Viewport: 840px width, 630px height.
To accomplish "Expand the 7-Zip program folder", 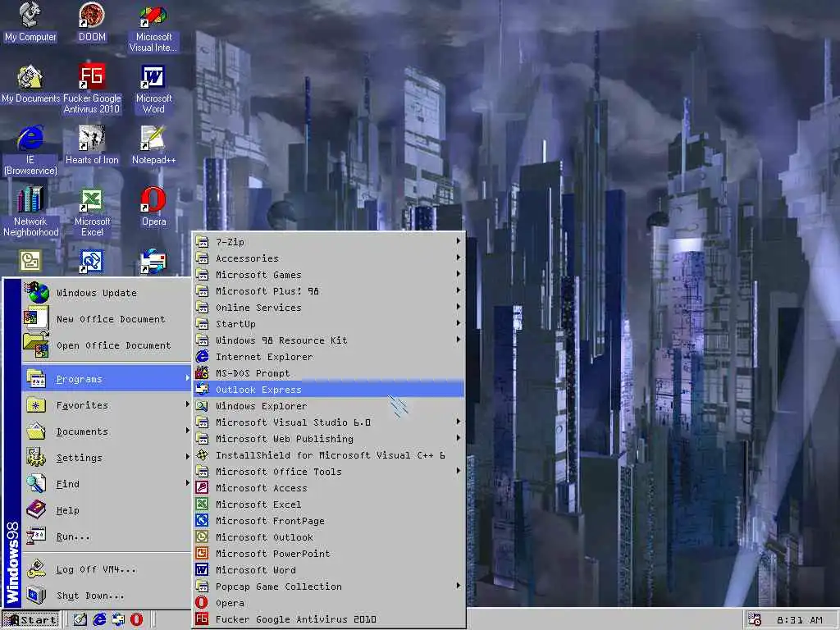I will (x=329, y=242).
